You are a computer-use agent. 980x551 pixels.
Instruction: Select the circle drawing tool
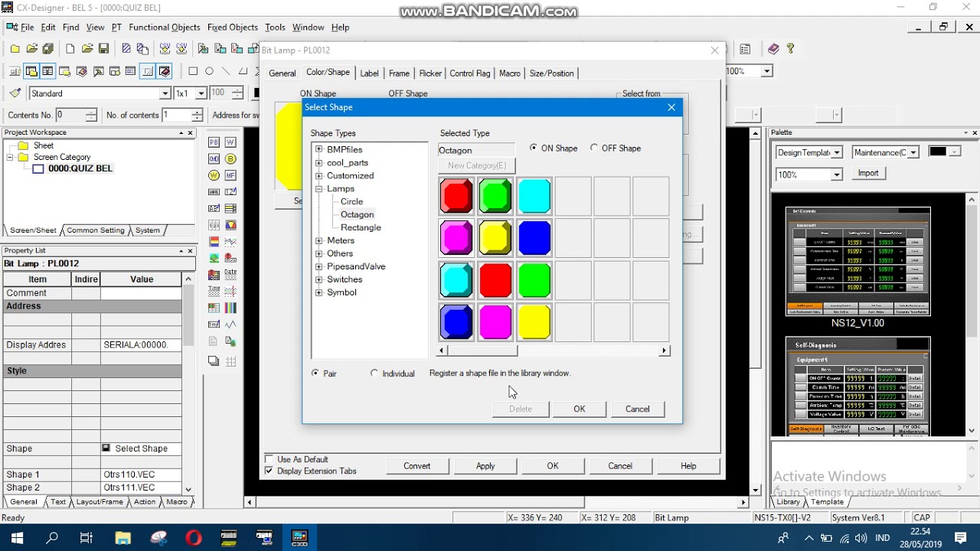(209, 71)
